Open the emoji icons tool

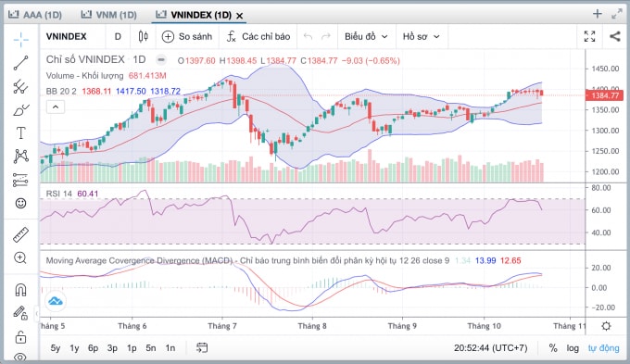tap(21, 203)
